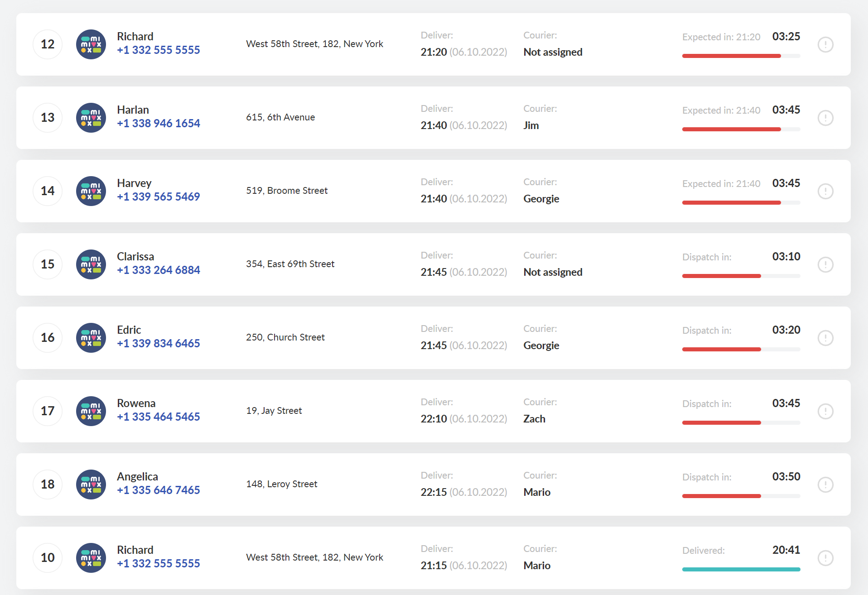The height and width of the screenshot is (595, 868).
Task: Click the red progress bar on order 15
Action: pyautogui.click(x=741, y=276)
